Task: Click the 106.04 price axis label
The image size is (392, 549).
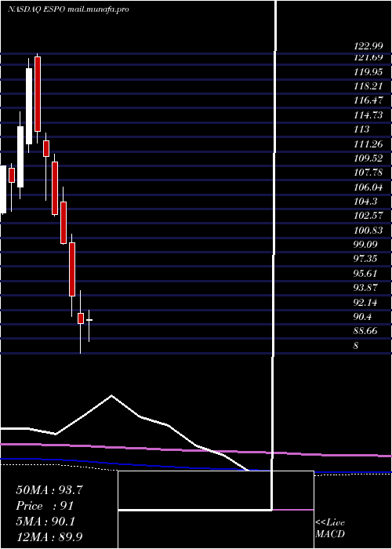Action: click(368, 187)
